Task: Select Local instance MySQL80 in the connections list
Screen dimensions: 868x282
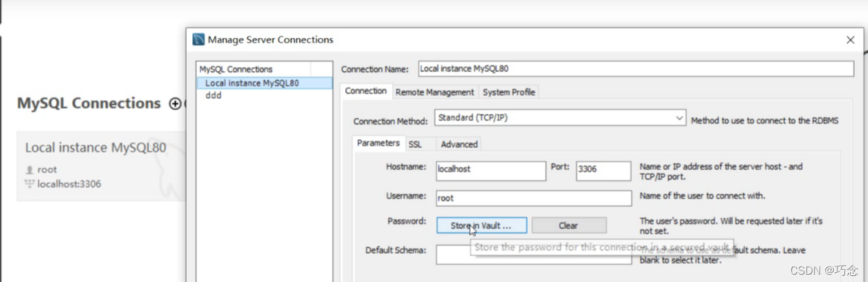Action: click(265, 83)
